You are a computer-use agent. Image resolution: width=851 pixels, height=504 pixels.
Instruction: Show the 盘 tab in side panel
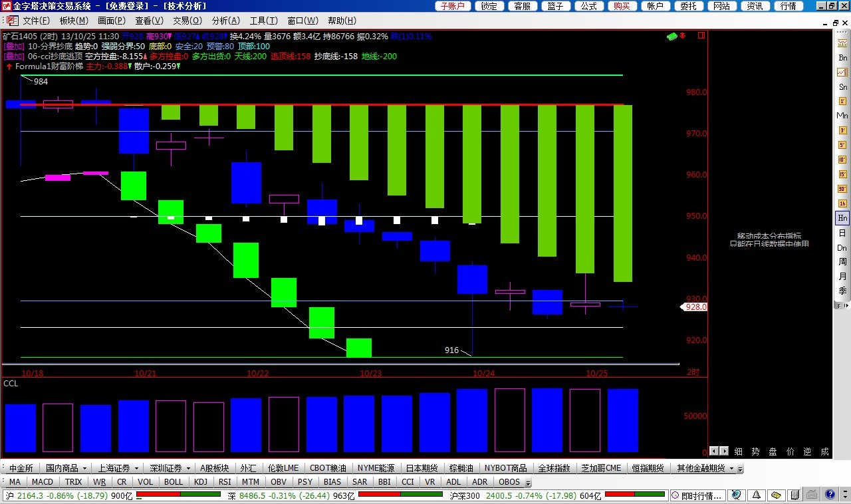[x=773, y=451]
